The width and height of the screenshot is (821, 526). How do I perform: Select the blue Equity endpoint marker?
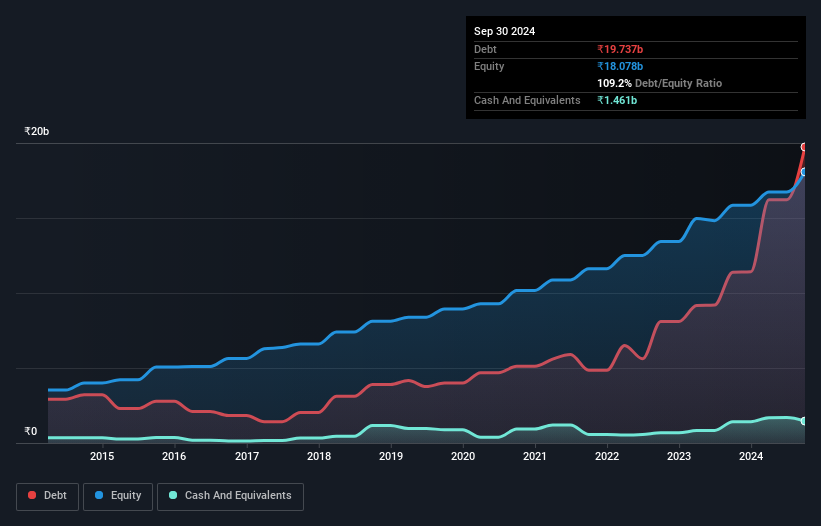(x=804, y=172)
